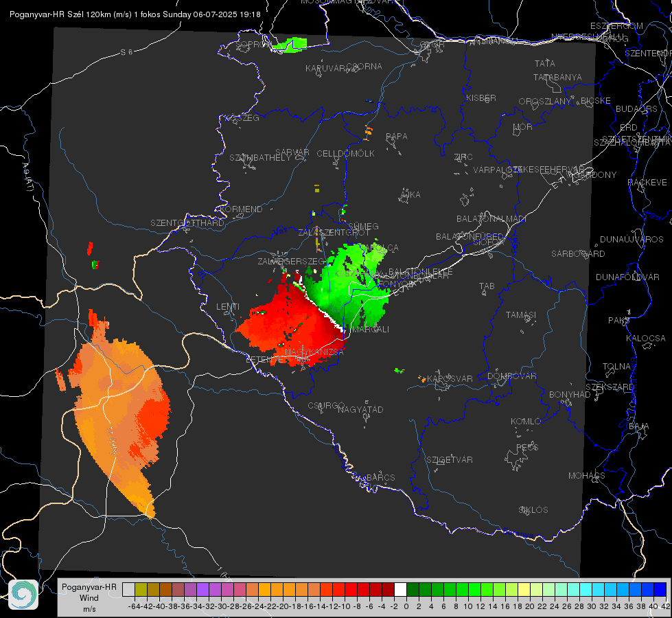Screen dimensions: 672x618
Task: Select the KAPOSVAR city label
Action: coord(450,379)
